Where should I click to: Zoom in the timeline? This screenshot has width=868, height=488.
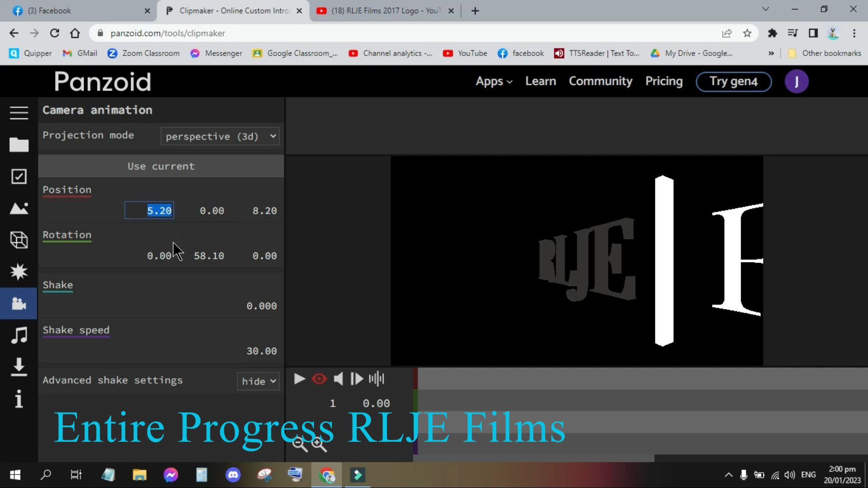319,445
